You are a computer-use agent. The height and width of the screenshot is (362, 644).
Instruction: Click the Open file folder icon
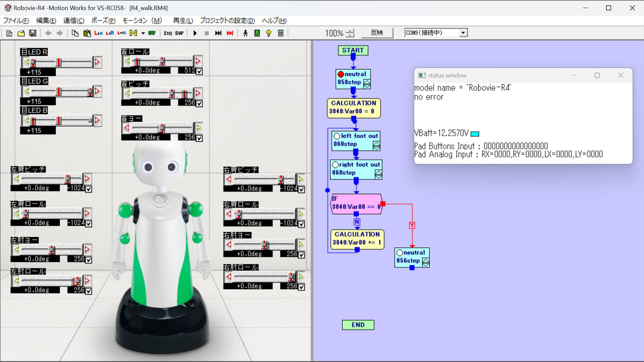[x=21, y=33]
